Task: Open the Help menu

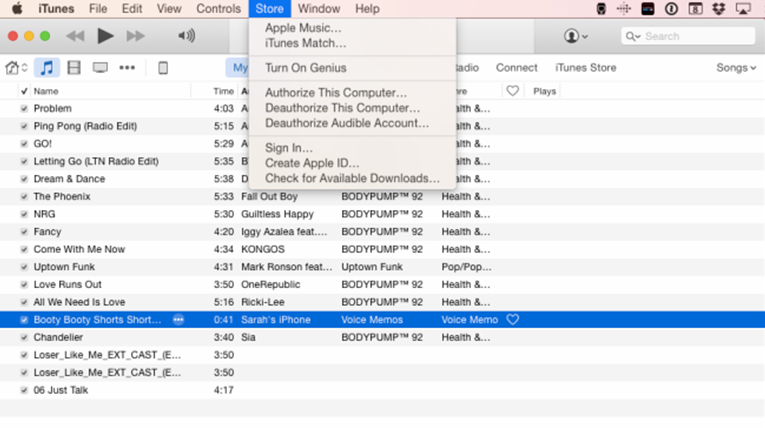Action: coord(367,9)
